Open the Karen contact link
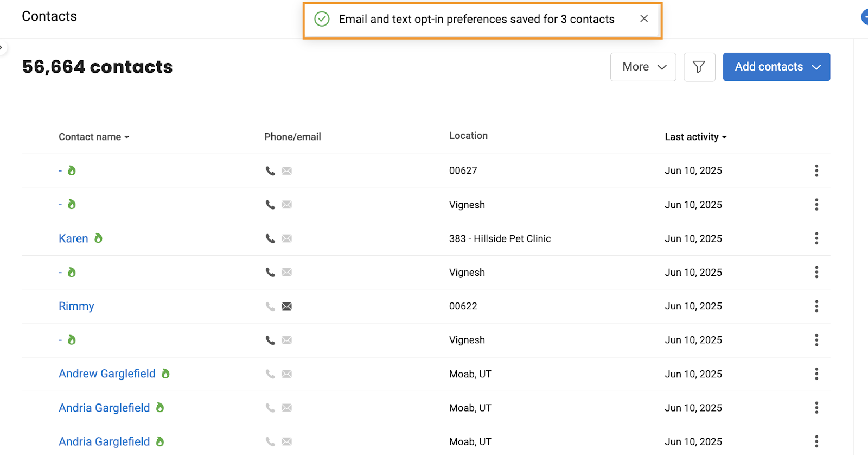868x455 pixels. [73, 238]
